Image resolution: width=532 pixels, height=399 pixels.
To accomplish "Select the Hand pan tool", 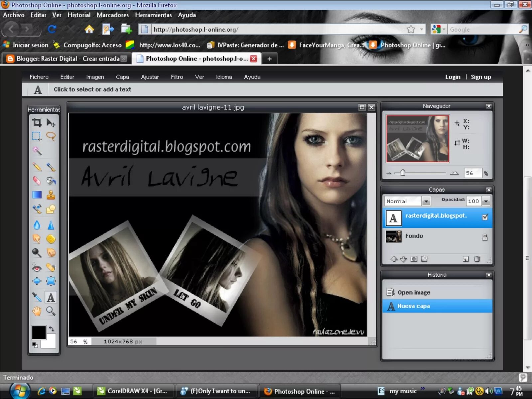I will point(37,311).
